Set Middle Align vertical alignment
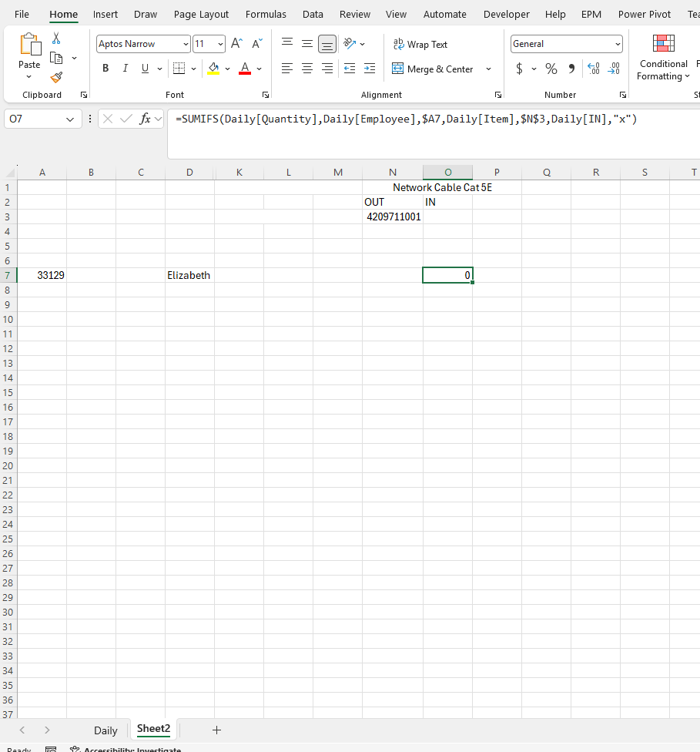This screenshot has height=752, width=700. pyautogui.click(x=307, y=44)
